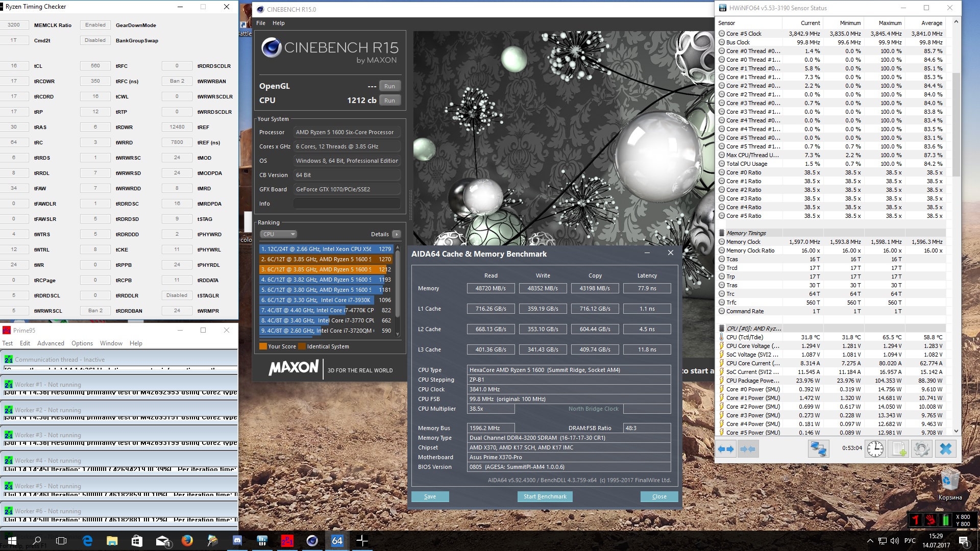This screenshot has height=551, width=980.
Task: Open Discord from the taskbar
Action: click(237, 540)
